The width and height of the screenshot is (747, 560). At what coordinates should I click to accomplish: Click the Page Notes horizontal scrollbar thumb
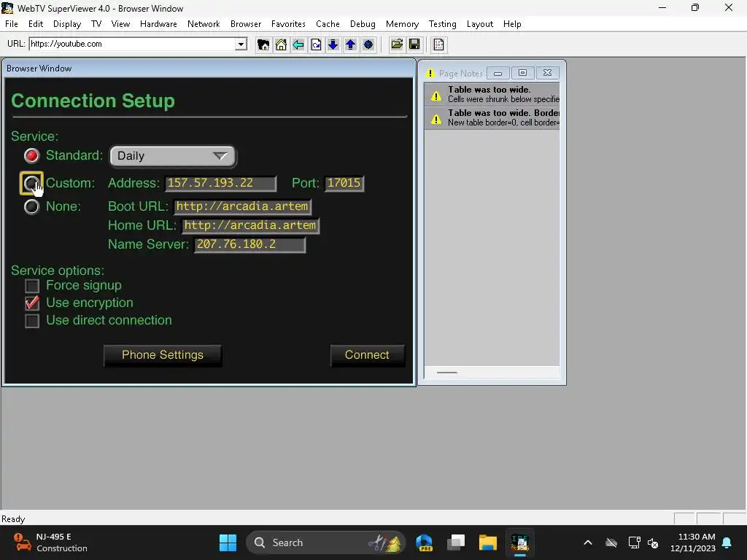point(447,373)
